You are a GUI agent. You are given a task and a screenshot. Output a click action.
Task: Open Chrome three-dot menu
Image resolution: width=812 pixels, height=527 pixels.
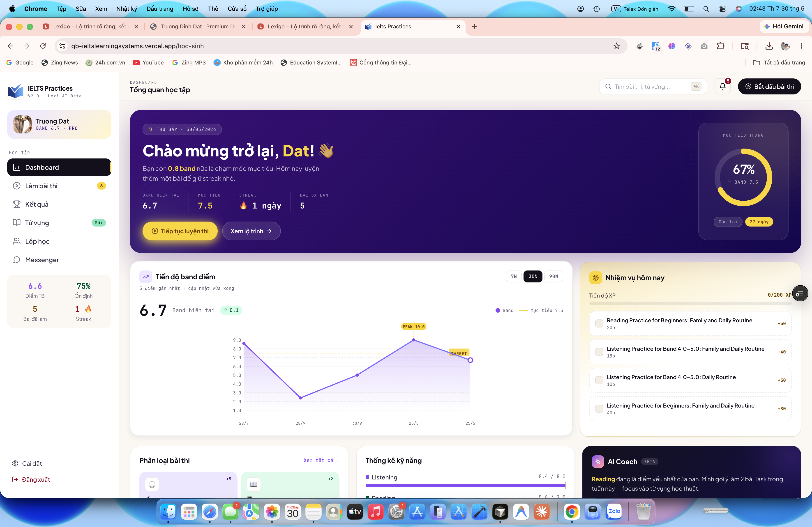(x=801, y=46)
